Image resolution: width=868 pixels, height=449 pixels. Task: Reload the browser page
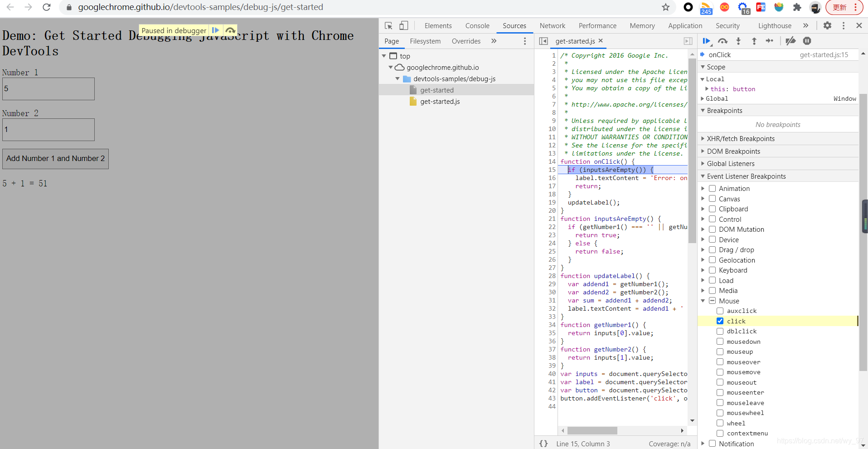coord(46,7)
